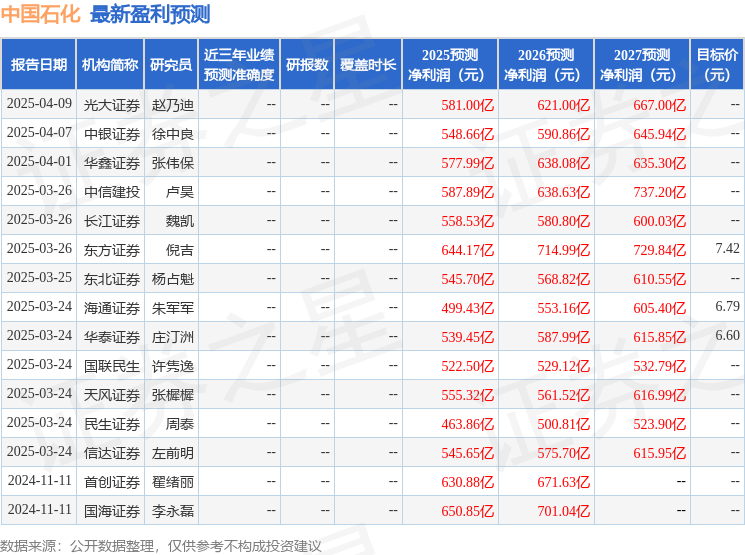745x555 pixels.
Task: Click the 7.42 target price
Action: tap(727, 249)
